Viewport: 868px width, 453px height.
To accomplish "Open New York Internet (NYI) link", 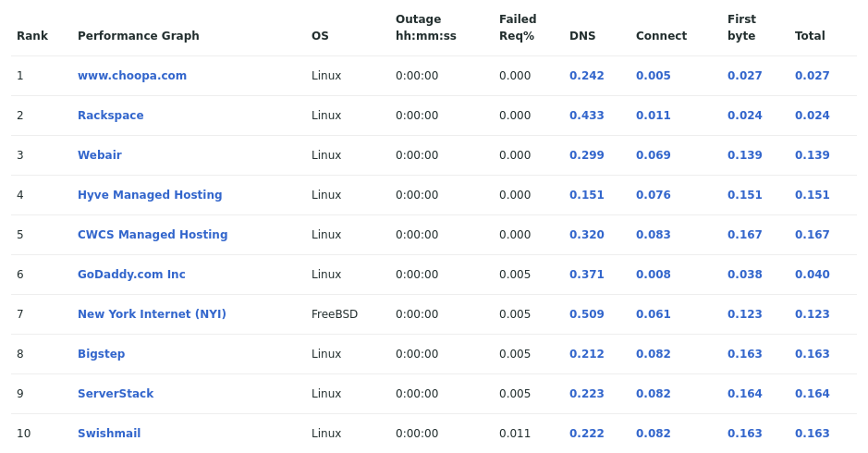I will [x=152, y=314].
